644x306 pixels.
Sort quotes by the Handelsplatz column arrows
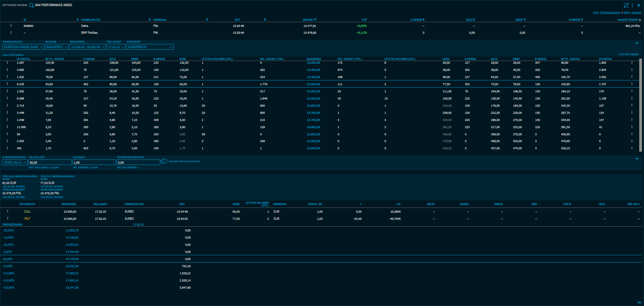(x=150, y=20)
